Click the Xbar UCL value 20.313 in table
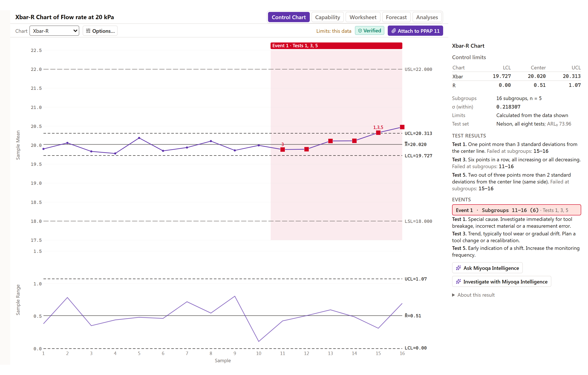 572,76
